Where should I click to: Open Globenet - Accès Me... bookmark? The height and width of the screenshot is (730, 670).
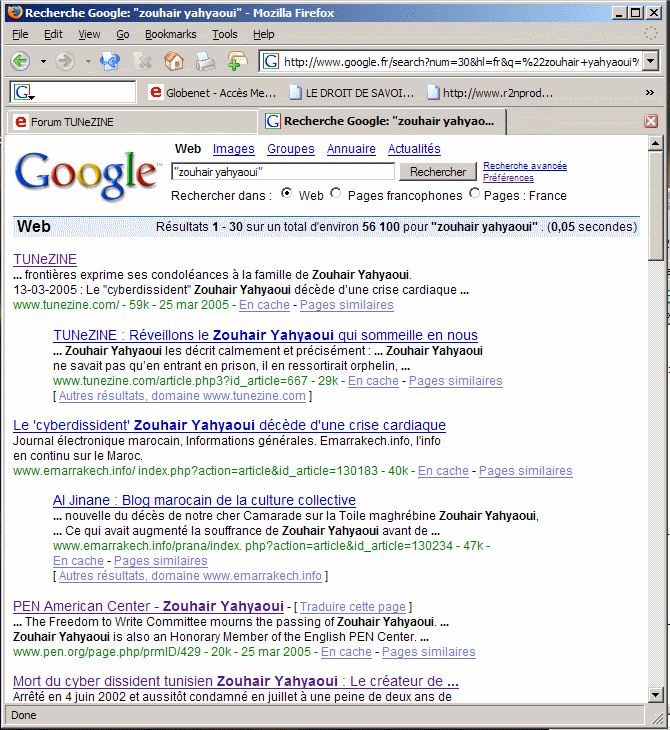pyautogui.click(x=213, y=93)
